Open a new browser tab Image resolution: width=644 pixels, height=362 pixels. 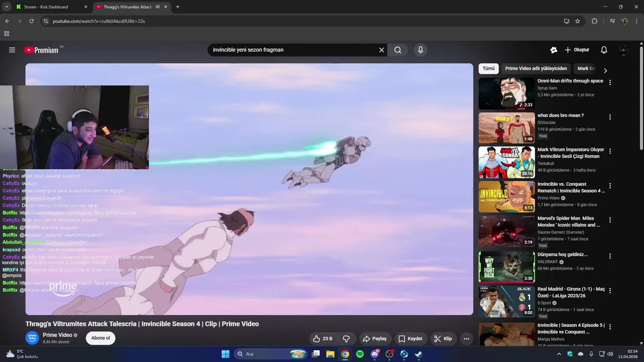(178, 7)
